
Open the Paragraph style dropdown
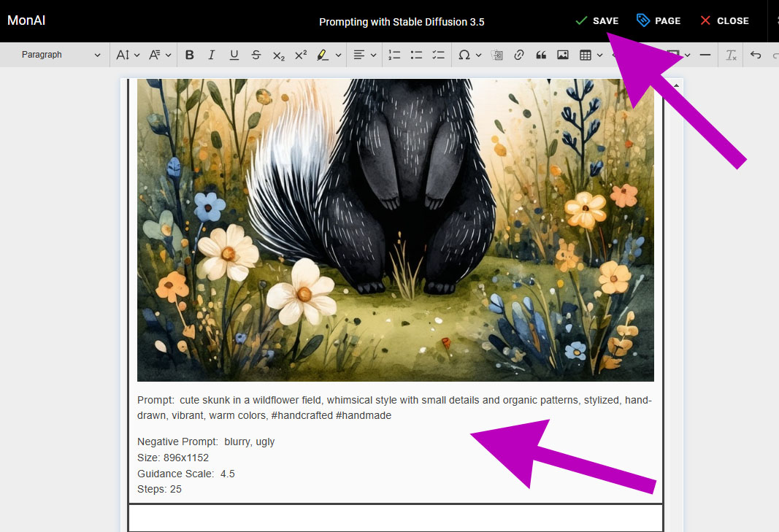[60, 55]
